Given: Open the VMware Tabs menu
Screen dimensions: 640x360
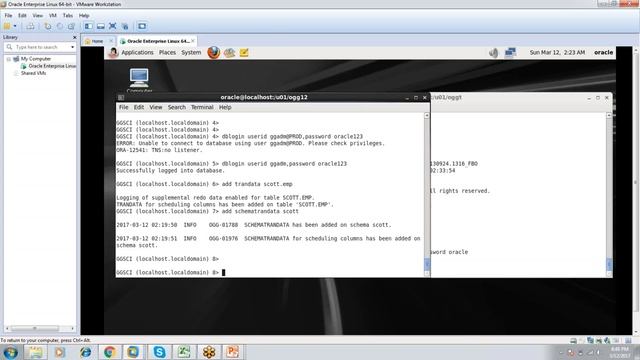Looking at the screenshot, I should point(68,16).
